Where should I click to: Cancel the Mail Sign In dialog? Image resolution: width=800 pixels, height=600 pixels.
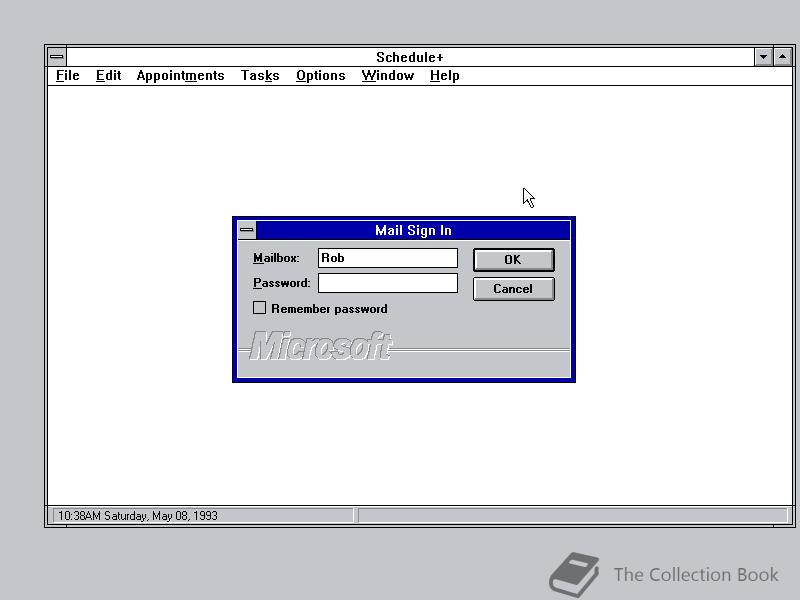[513, 289]
